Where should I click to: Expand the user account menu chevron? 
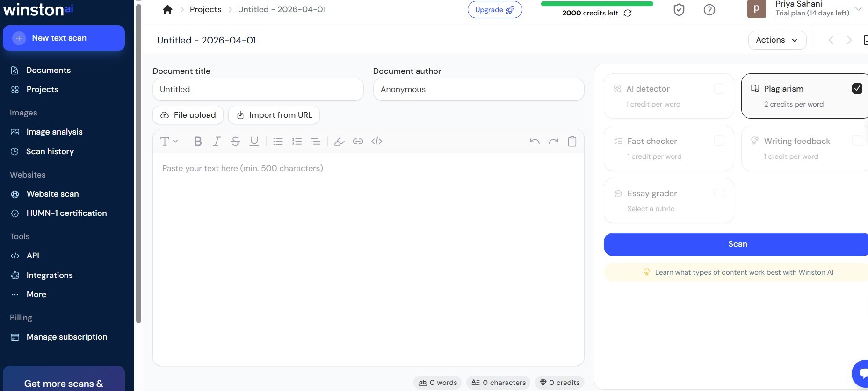tap(859, 9)
